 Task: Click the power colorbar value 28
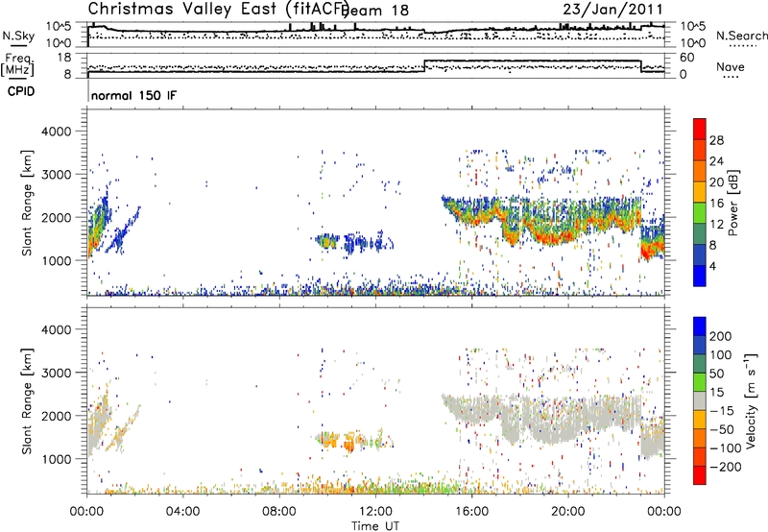[716, 140]
